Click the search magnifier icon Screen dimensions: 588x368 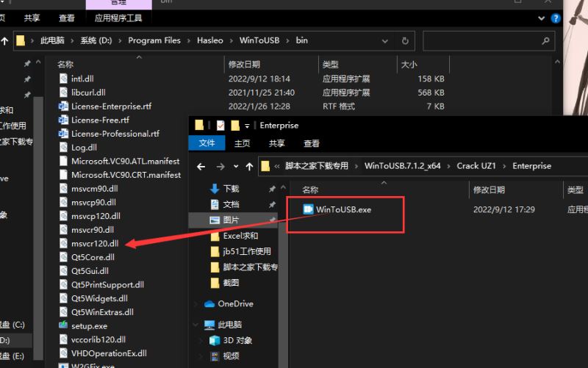tap(545, 41)
